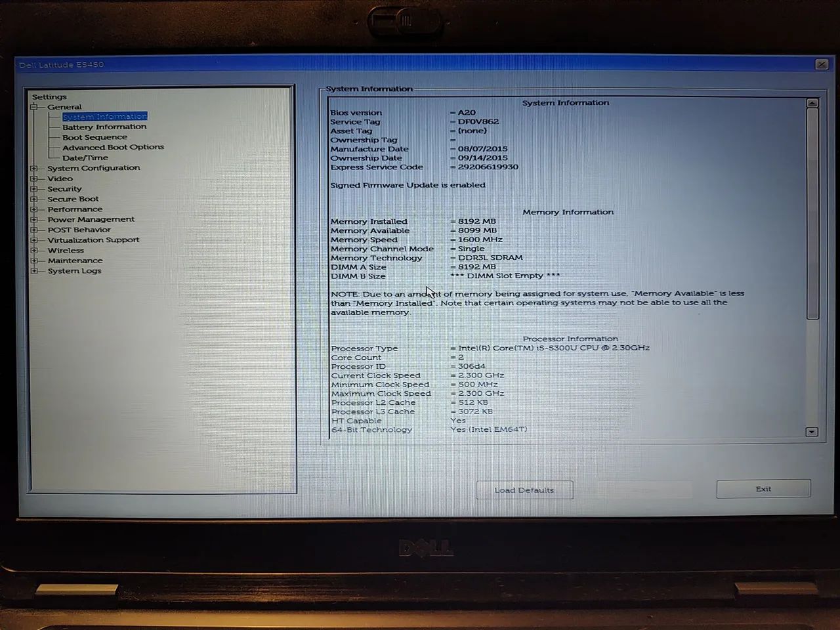Open Boot Sequence settings
This screenshot has height=630, width=840.
[x=94, y=137]
